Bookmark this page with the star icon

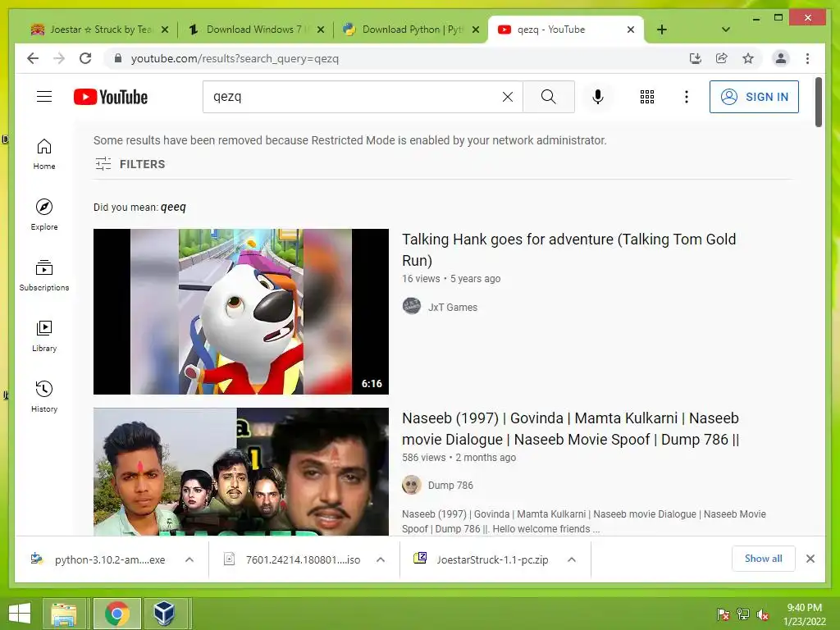pyautogui.click(x=748, y=58)
